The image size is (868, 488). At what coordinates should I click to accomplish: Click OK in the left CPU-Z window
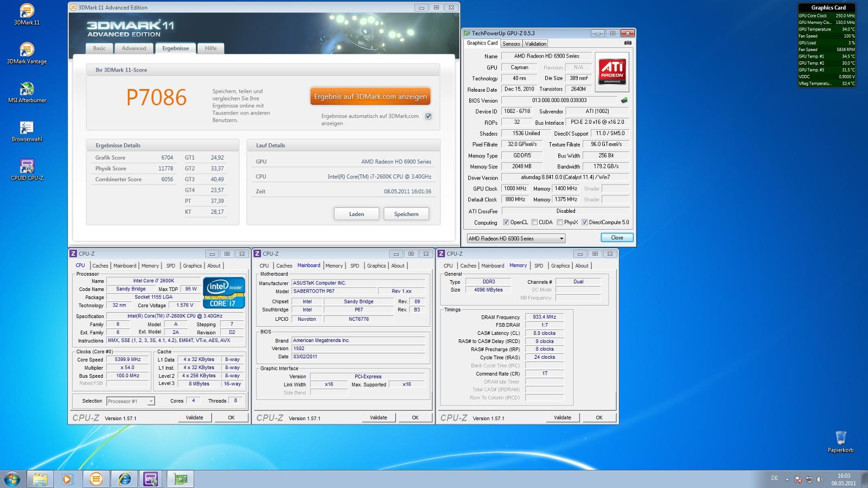point(231,417)
